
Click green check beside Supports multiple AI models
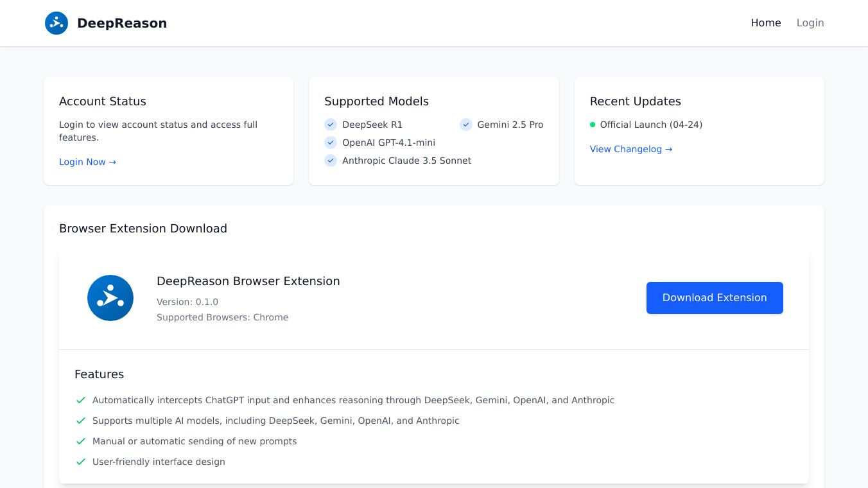pyautogui.click(x=81, y=421)
